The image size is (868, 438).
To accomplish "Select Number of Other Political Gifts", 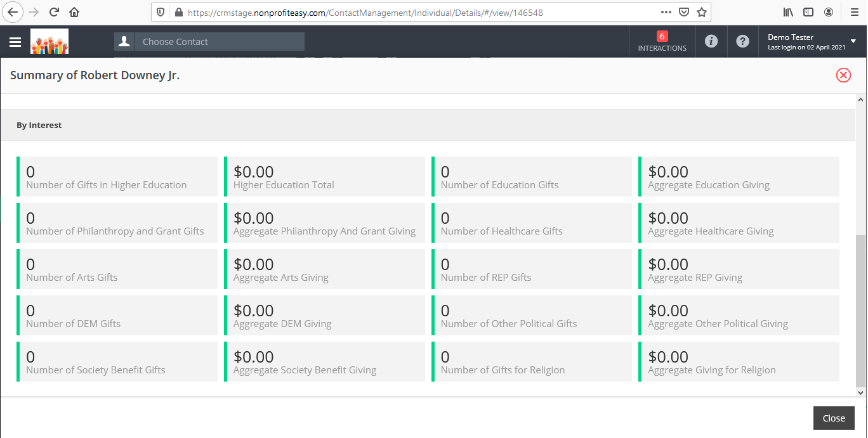I will pyautogui.click(x=532, y=316).
